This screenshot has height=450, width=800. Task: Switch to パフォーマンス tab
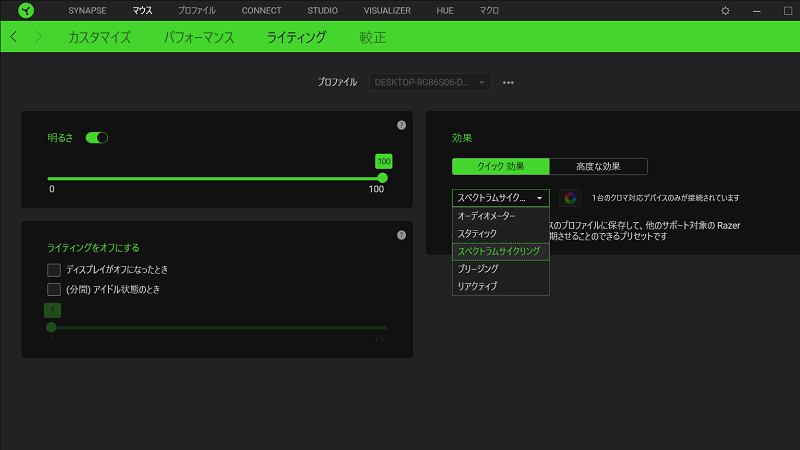[199, 37]
